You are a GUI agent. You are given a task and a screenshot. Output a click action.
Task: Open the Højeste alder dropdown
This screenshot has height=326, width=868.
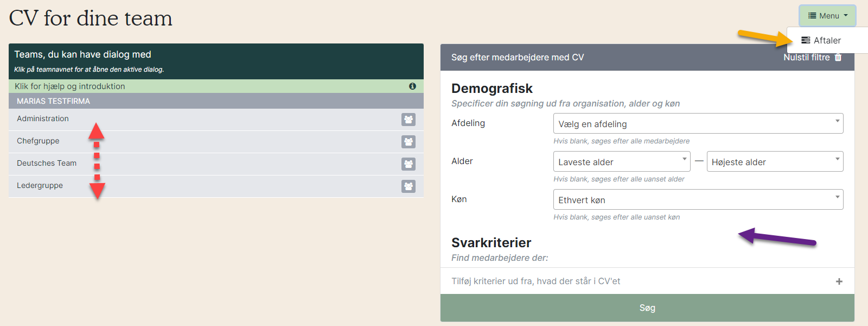[775, 161]
